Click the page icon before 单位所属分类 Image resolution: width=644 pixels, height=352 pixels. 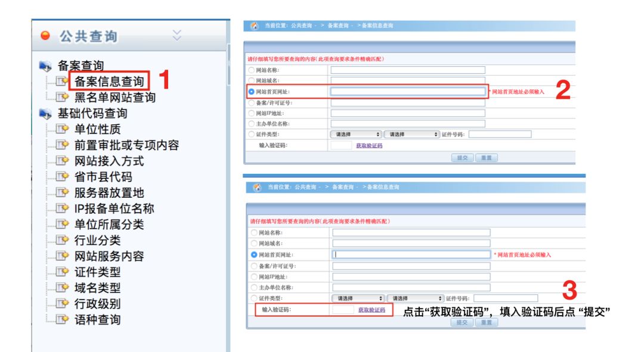(x=62, y=225)
